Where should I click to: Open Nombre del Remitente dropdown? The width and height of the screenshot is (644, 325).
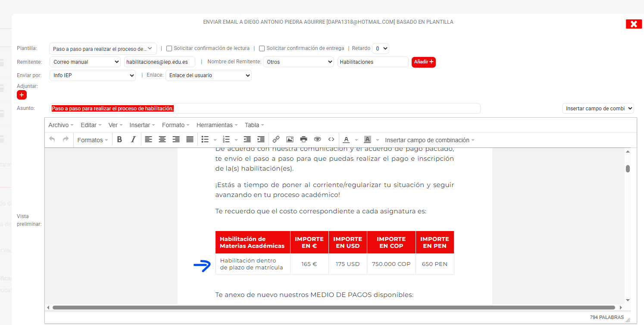(298, 62)
